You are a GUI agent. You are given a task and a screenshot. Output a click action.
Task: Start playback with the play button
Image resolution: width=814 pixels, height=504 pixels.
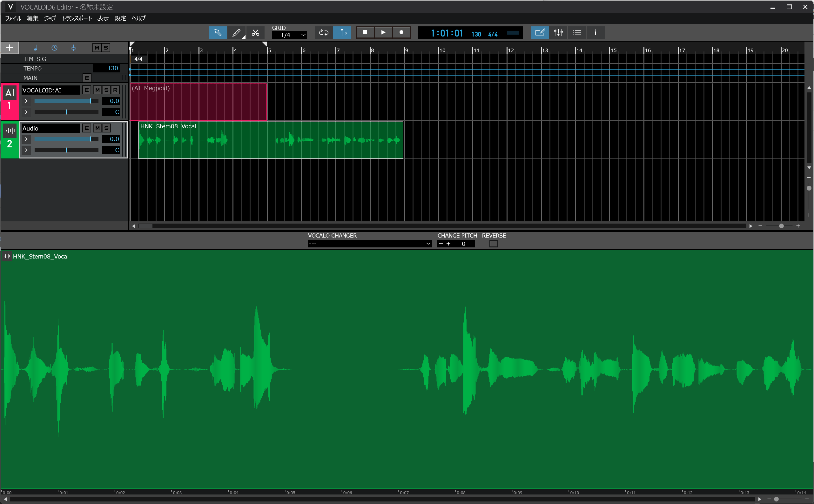[x=383, y=32]
